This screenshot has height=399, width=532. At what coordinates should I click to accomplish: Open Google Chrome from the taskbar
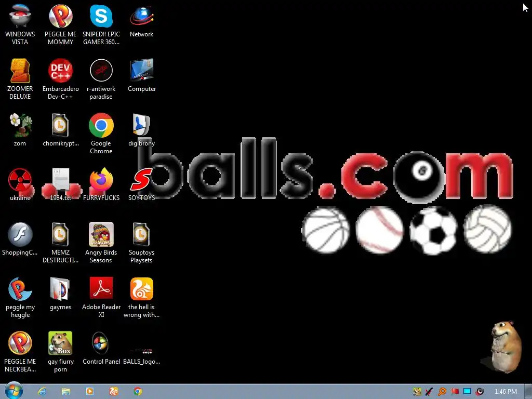click(x=138, y=392)
